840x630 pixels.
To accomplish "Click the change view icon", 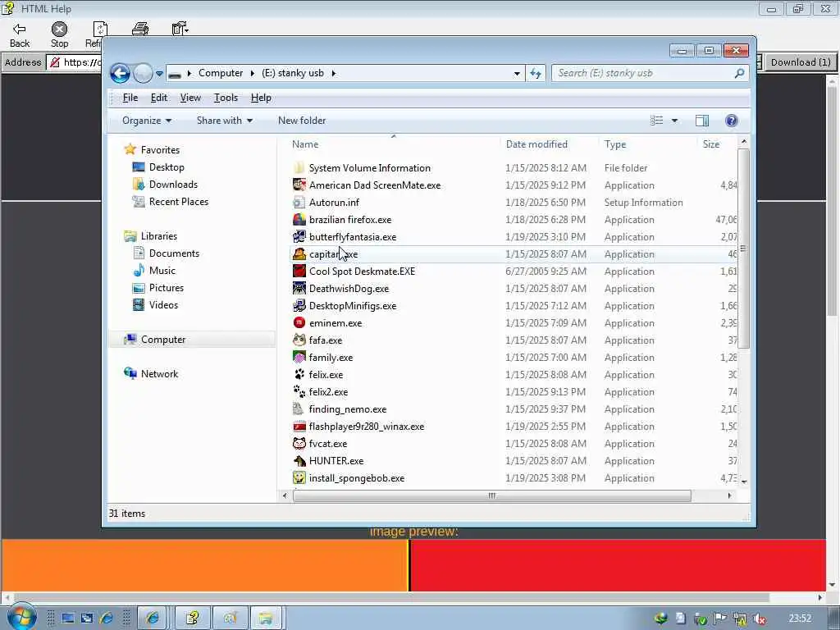I will [657, 121].
